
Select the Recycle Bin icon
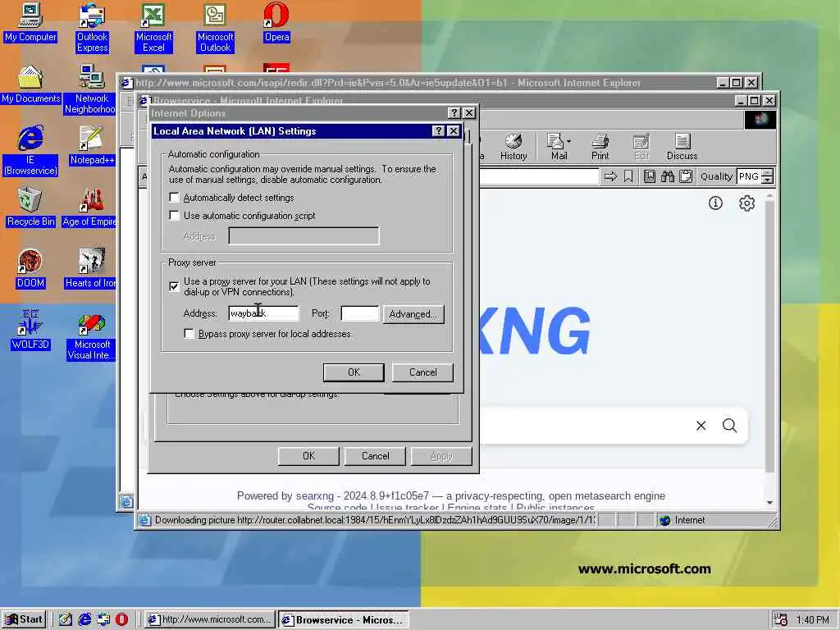coord(30,208)
